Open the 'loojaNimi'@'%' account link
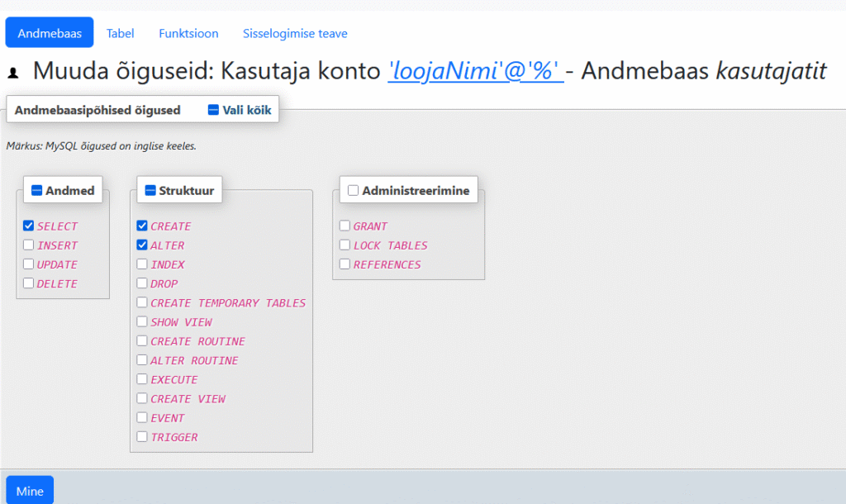The height and width of the screenshot is (504, 846). click(475, 71)
